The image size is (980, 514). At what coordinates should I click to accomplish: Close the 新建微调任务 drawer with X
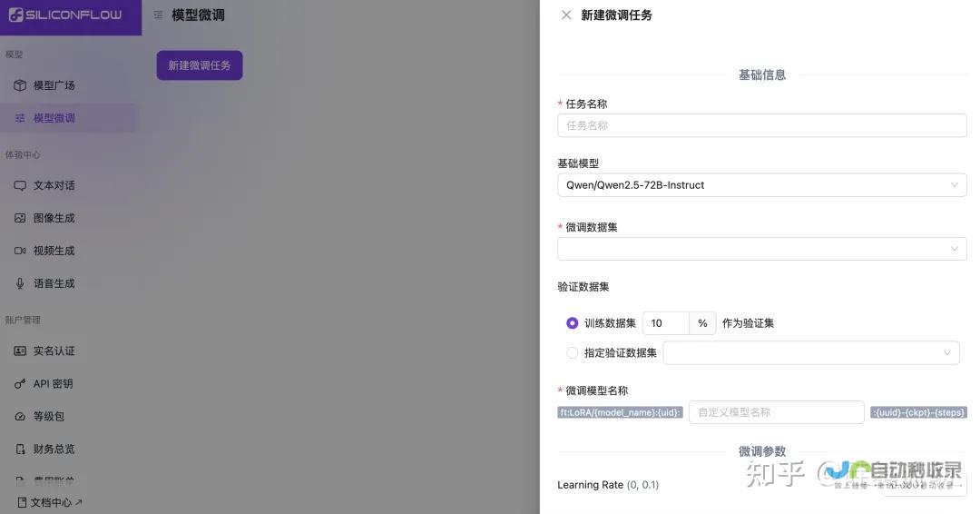pos(566,15)
